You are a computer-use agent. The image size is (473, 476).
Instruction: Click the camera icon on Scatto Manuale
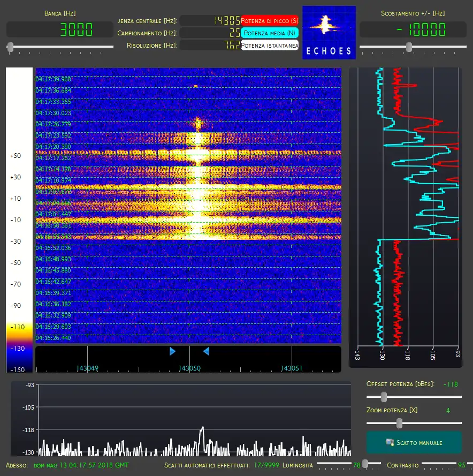[390, 442]
